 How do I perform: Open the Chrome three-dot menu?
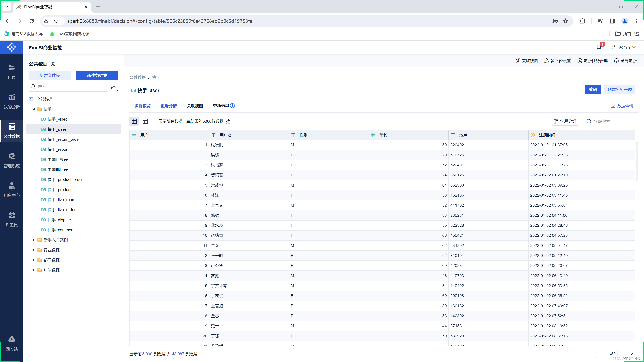636,21
